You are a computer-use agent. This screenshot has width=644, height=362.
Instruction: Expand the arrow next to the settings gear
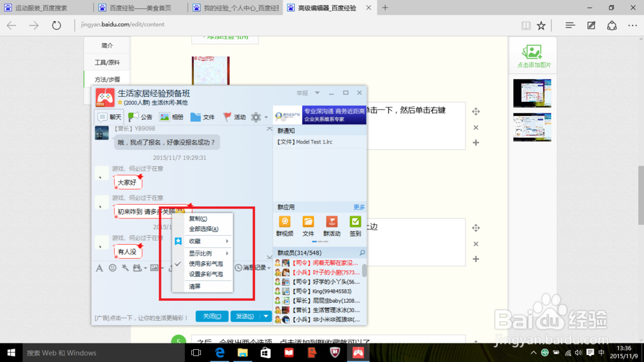tap(266, 117)
